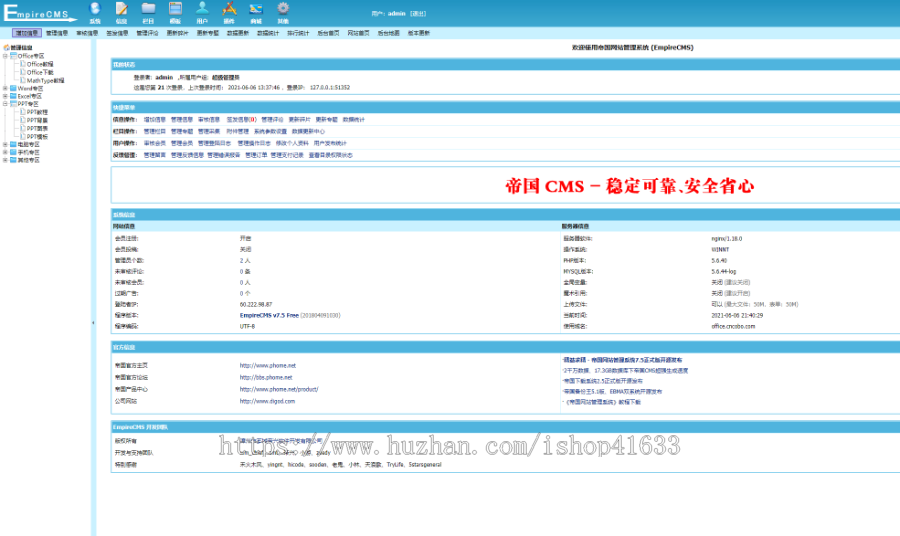
Task: Select PPT教程 in the tree
Action: coord(37,112)
